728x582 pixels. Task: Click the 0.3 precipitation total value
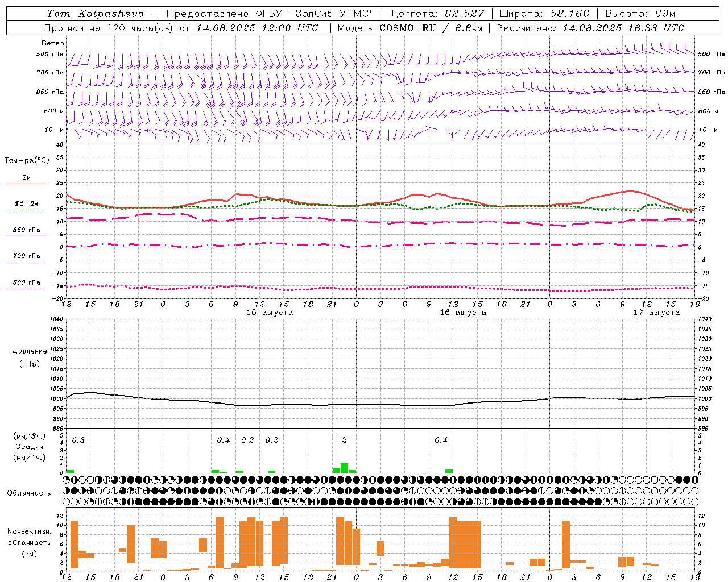(78, 440)
